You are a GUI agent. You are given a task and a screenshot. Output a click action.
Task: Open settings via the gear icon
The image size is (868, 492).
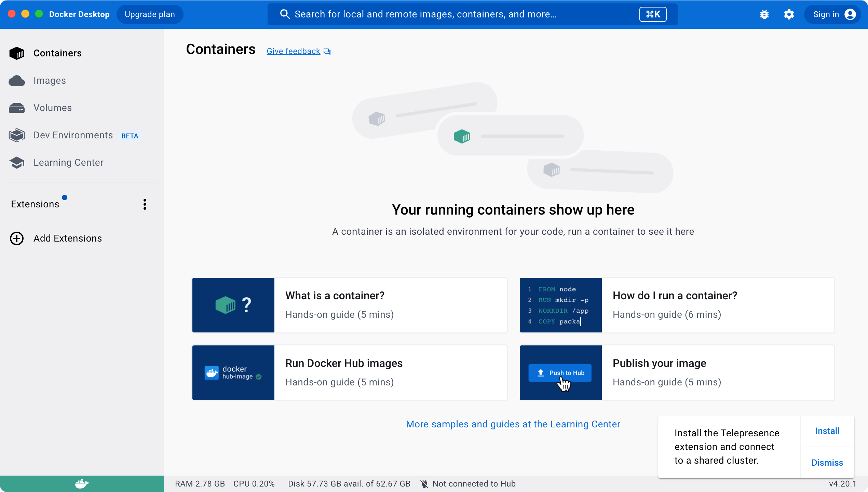[x=789, y=14]
